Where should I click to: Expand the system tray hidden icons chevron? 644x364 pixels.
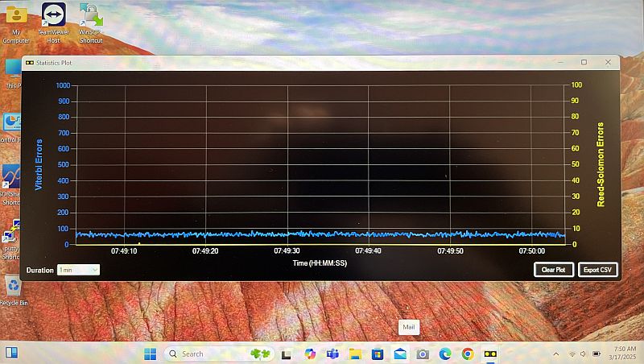(555, 354)
